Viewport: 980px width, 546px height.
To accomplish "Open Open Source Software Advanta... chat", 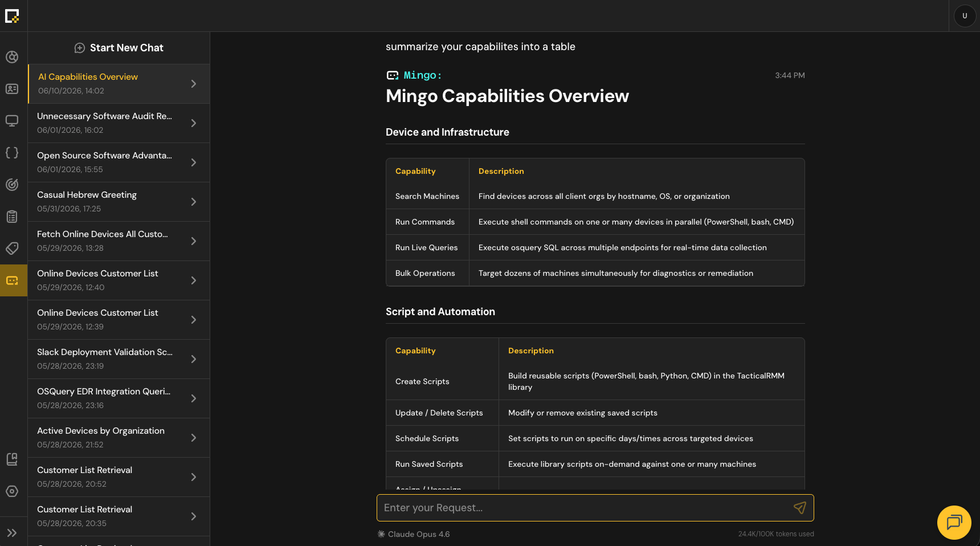I will 119,162.
